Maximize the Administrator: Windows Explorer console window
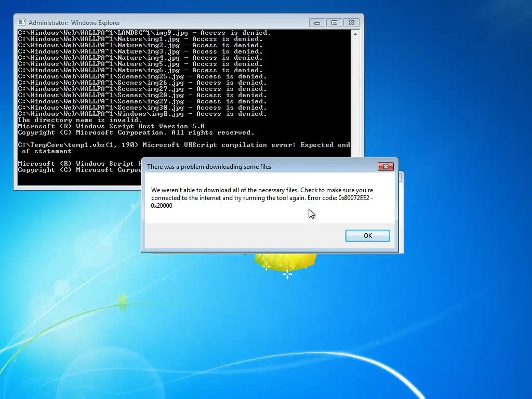Image resolution: width=532 pixels, height=399 pixels. [x=334, y=23]
